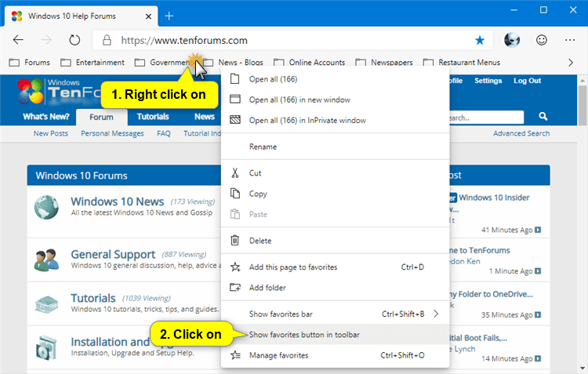The image size is (588, 374).
Task: Open a new tab with the plus button
Action: tap(169, 16)
